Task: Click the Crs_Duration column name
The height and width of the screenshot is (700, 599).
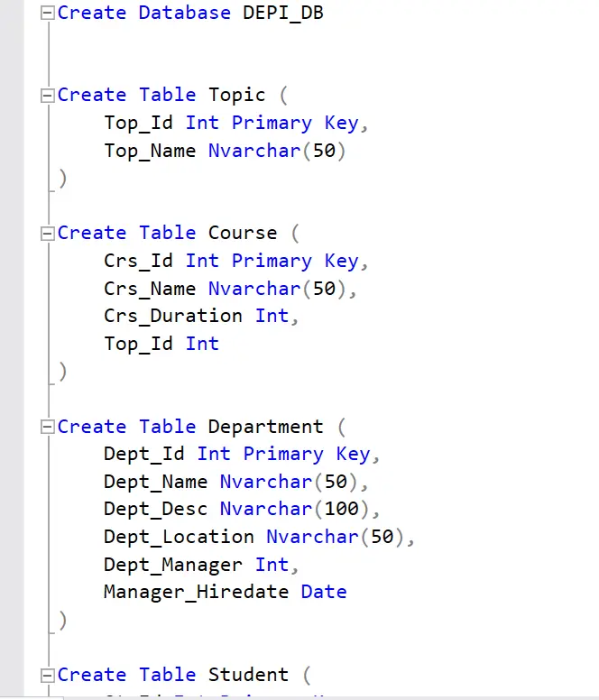Action: tap(173, 317)
